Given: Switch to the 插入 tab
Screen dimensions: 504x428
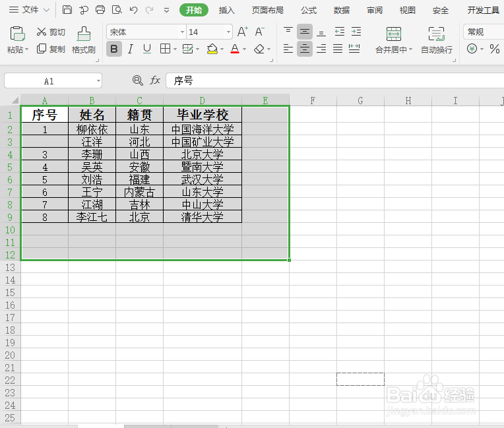Looking at the screenshot, I should coord(227,11).
